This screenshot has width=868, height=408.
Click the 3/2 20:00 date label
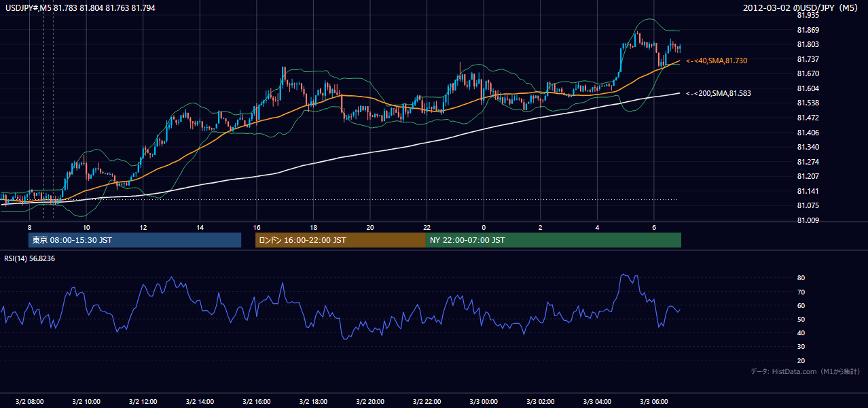click(x=370, y=402)
